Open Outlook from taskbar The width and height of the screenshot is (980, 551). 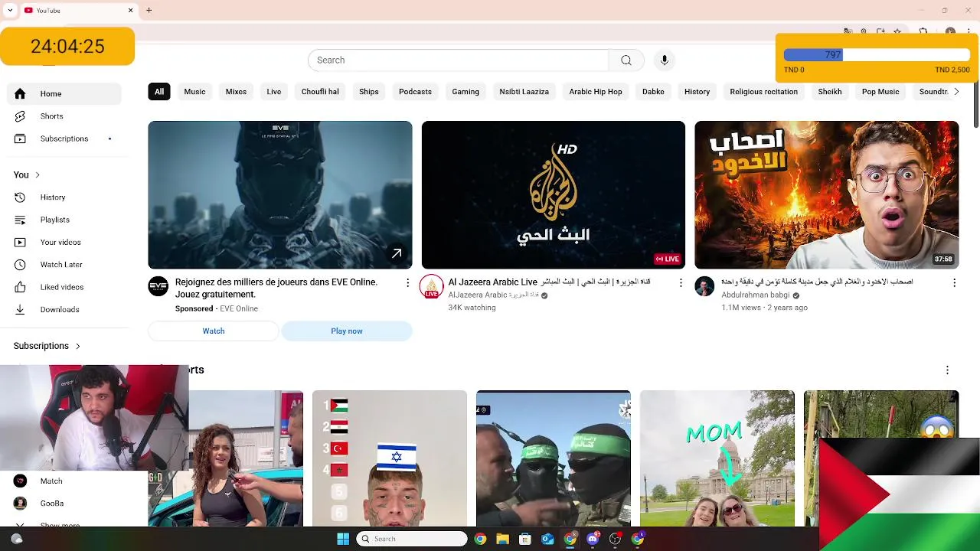pyautogui.click(x=547, y=539)
